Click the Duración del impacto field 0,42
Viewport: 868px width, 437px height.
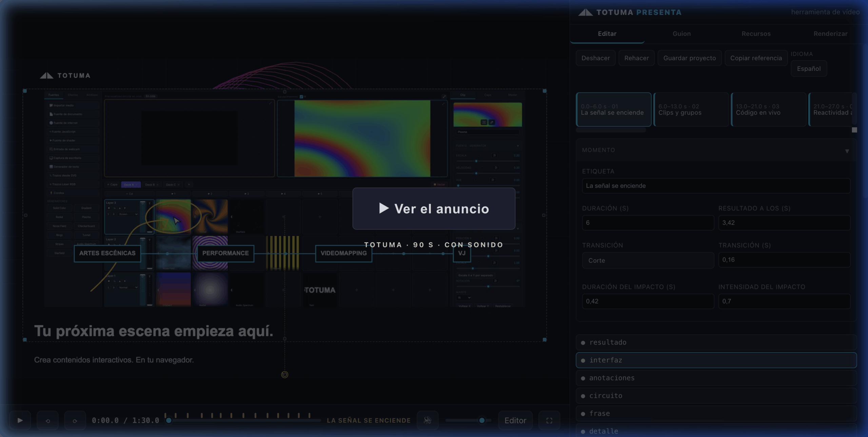pos(648,301)
